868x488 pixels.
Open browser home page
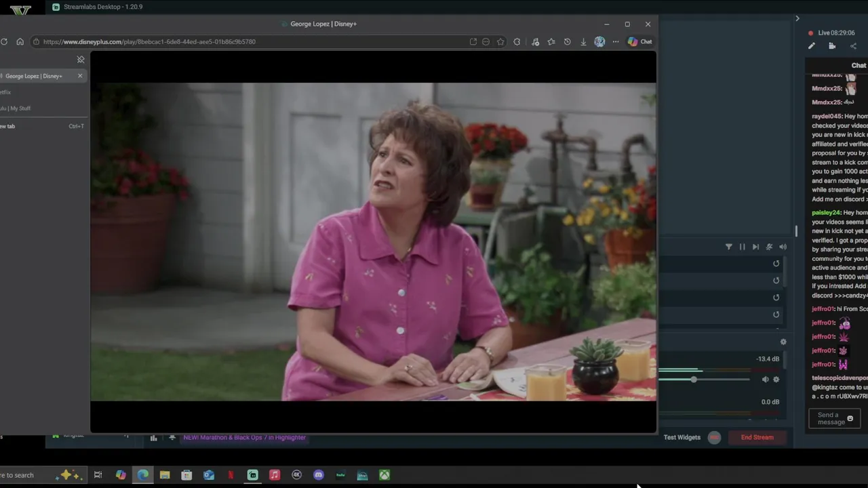20,41
